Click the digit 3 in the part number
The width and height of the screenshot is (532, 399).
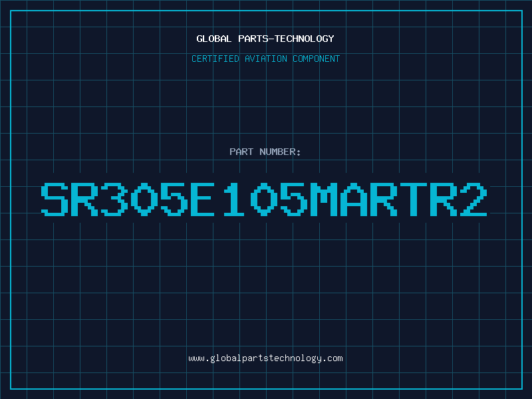[x=114, y=199]
